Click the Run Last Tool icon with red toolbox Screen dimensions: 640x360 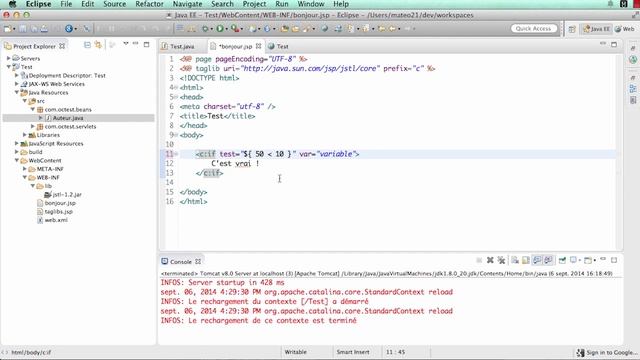pyautogui.click(x=235, y=29)
